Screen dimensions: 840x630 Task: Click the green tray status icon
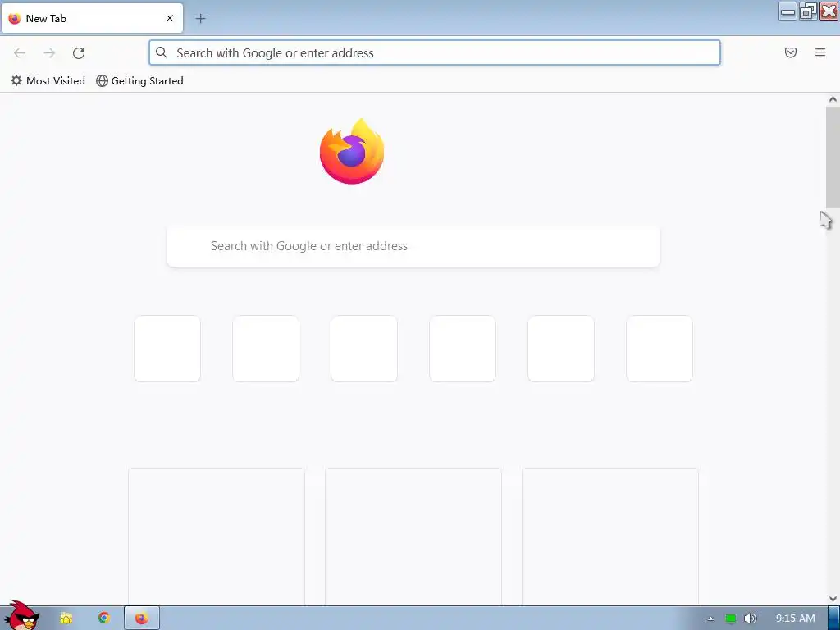click(x=731, y=619)
